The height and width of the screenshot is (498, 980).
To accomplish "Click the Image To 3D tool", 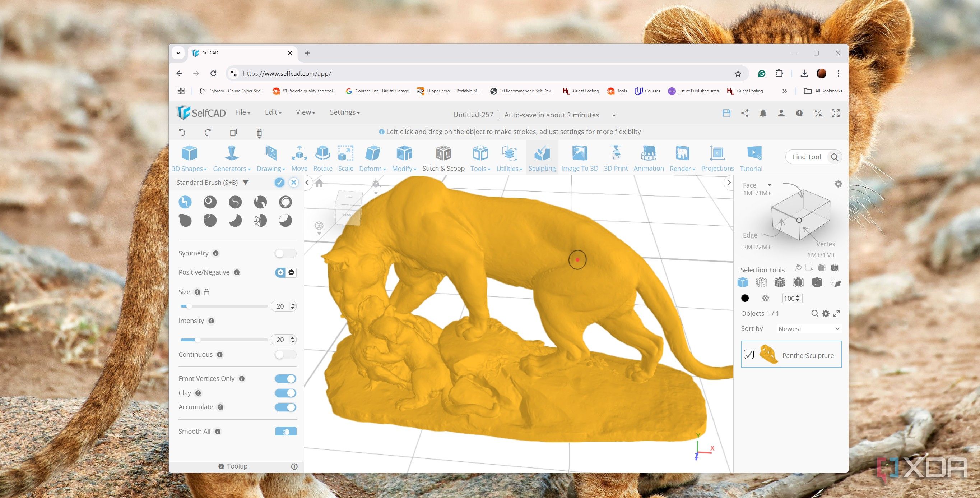I will point(579,158).
